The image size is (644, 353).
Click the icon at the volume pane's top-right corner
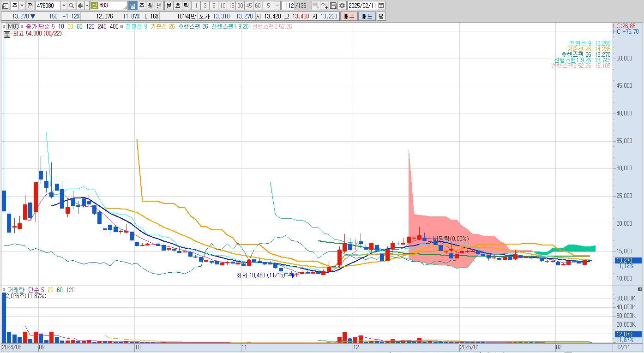pos(639,289)
